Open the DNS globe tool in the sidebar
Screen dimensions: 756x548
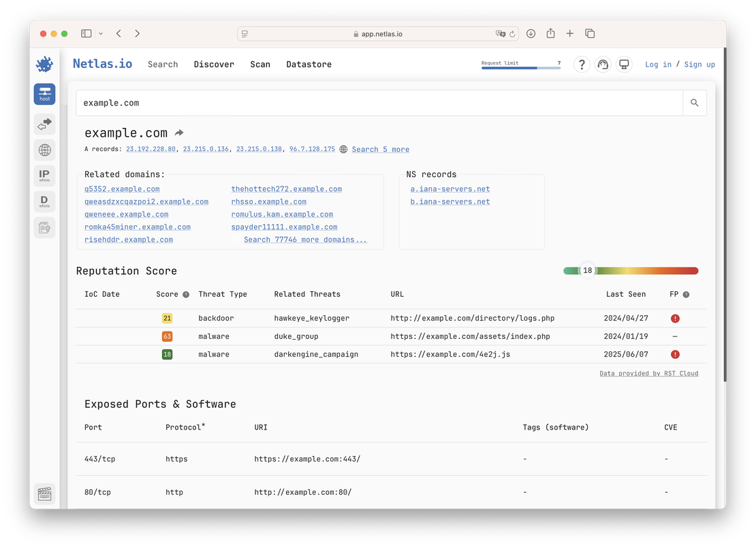click(44, 149)
